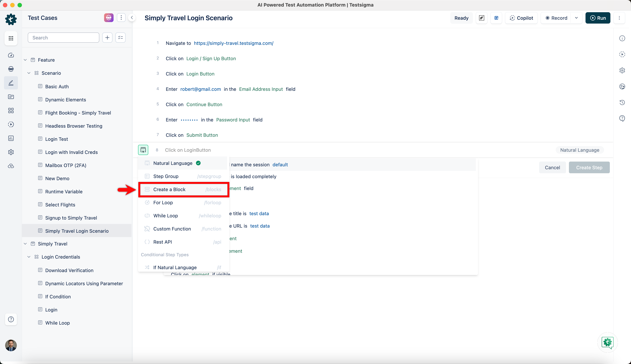The height and width of the screenshot is (364, 631).
Task: Choose Rest API step type
Action: [x=163, y=242]
